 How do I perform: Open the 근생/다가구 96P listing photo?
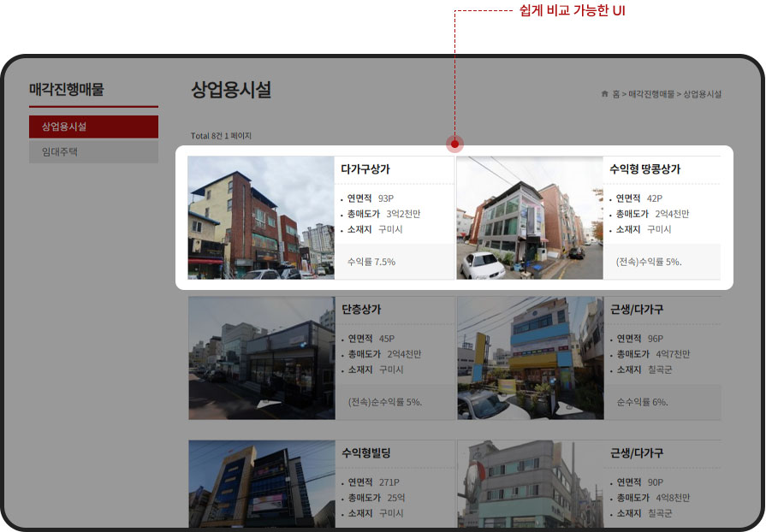[531, 358]
